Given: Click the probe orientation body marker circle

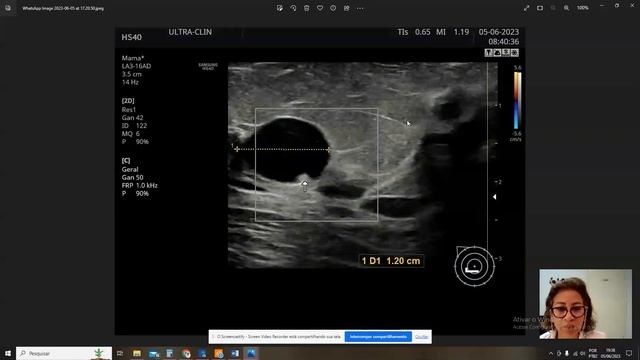Looking at the screenshot, I should coord(474,266).
